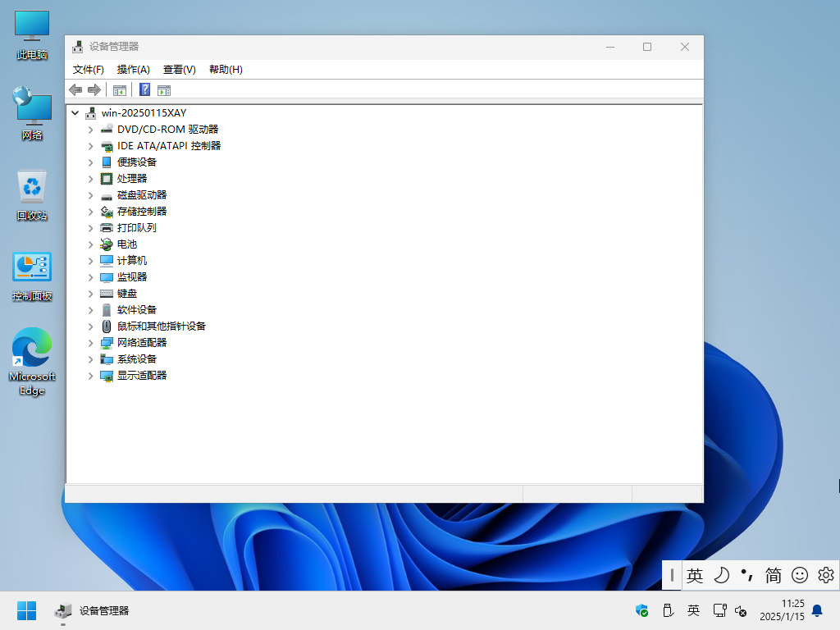The image size is (840, 630).
Task: Click the IDE ATA/ATAPI controller icon
Action: click(x=107, y=146)
